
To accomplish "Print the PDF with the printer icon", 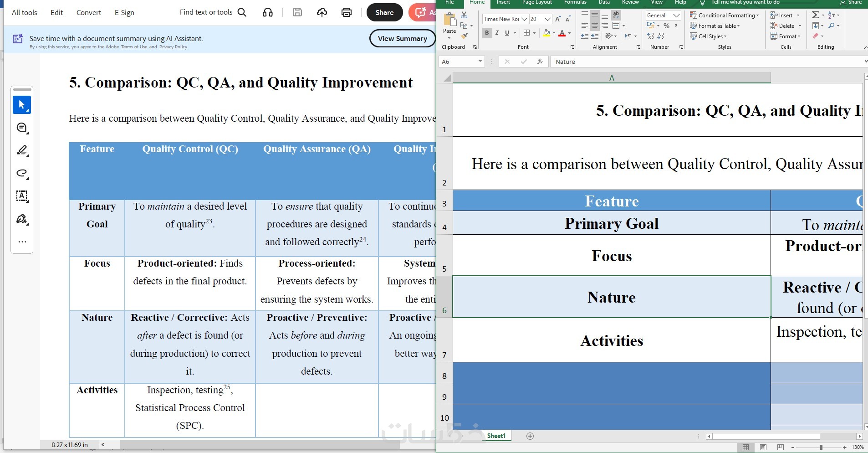I will pos(347,12).
